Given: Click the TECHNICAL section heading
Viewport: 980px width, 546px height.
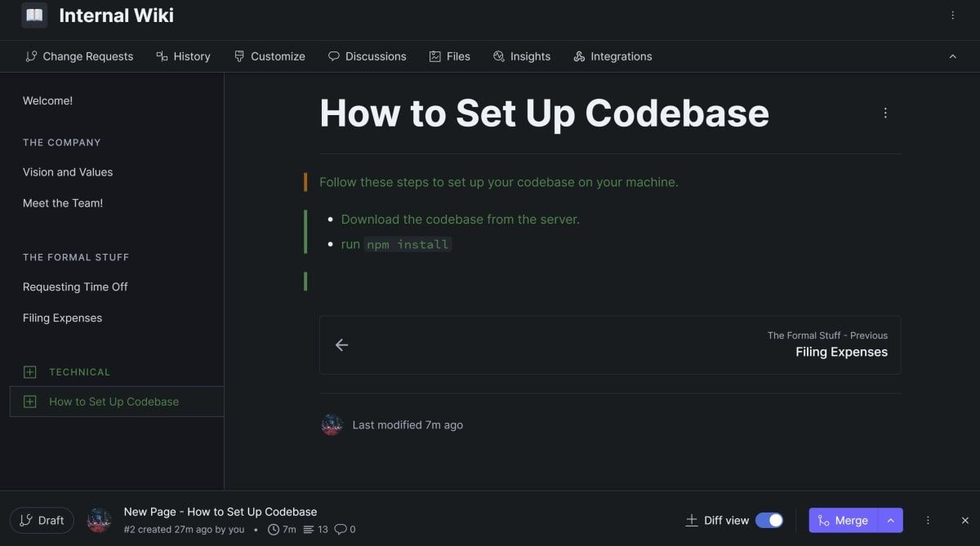Looking at the screenshot, I should click(x=79, y=372).
